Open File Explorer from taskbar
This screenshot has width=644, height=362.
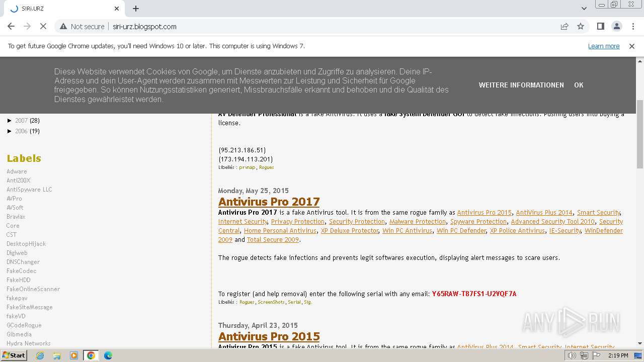pos(57,355)
